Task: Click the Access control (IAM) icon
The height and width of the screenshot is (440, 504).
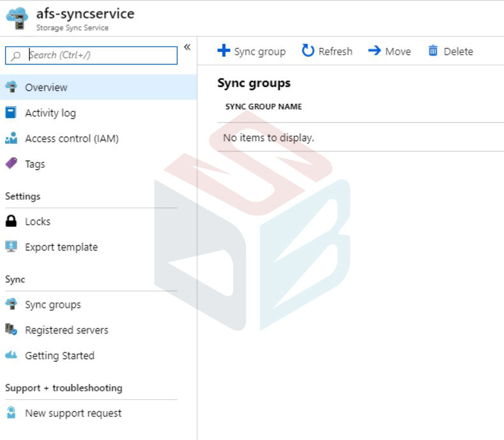Action: (11, 138)
